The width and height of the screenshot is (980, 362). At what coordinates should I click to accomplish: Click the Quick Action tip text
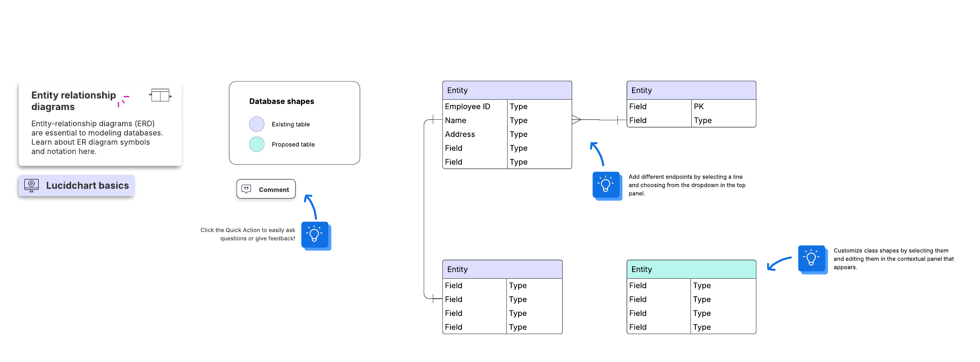[x=248, y=234]
